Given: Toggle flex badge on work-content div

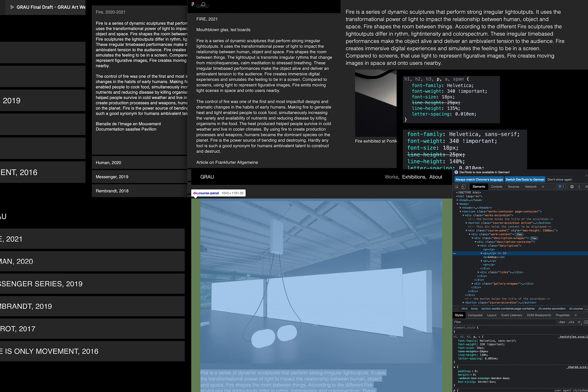Looking at the screenshot, I should (519, 235).
